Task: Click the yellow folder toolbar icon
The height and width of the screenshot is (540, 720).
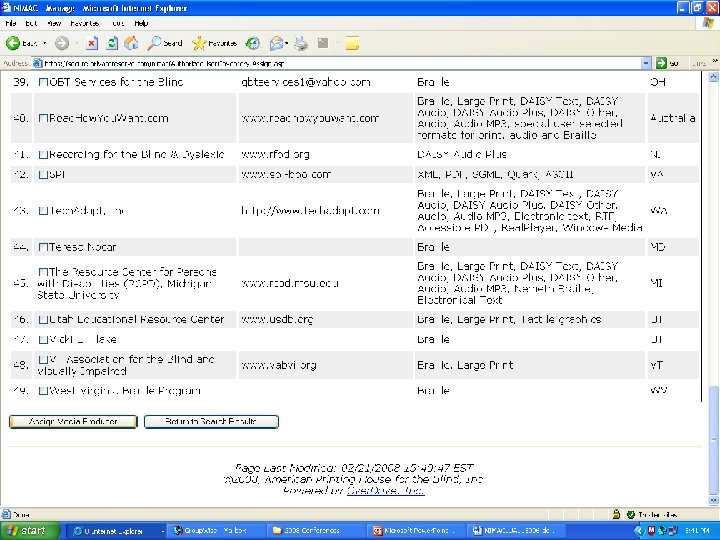Action: 352,43
